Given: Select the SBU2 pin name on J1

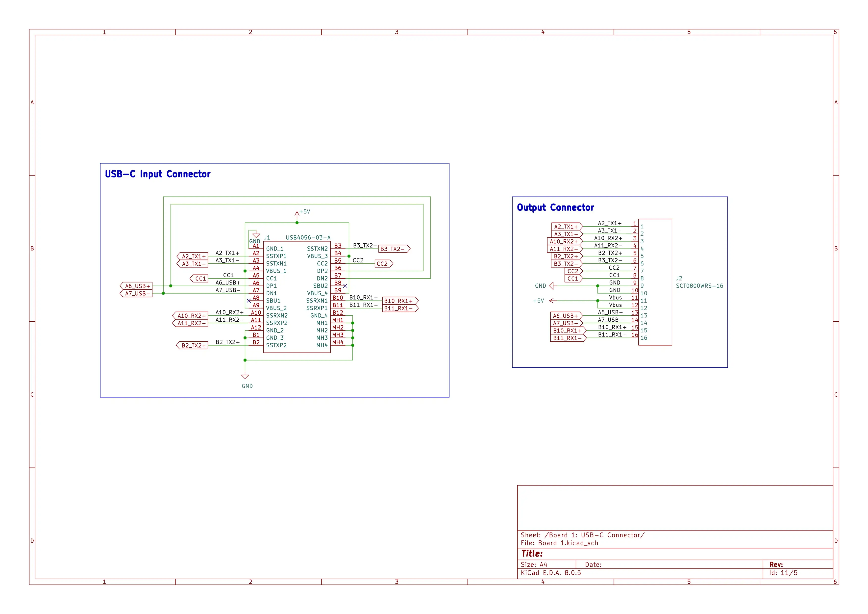Looking at the screenshot, I should pos(320,286).
